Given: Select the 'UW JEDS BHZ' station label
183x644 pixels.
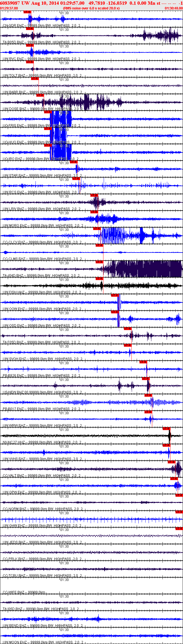Looking at the screenshot, I should (14, 542).
